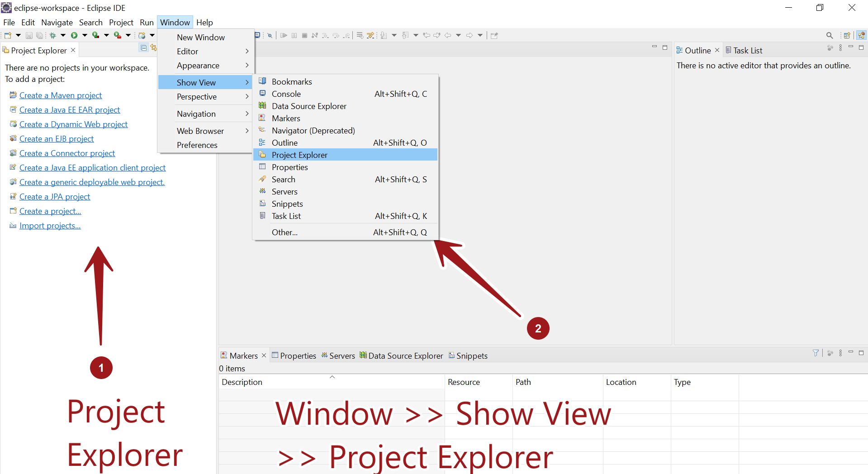Click the Step Over icon
868x474 pixels.
(336, 35)
